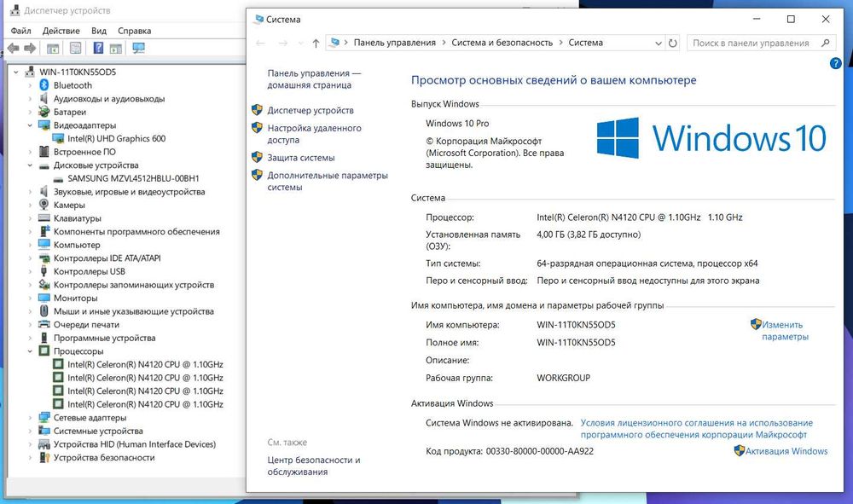Select Контроллеры запоминающих устройств item

[x=134, y=285]
